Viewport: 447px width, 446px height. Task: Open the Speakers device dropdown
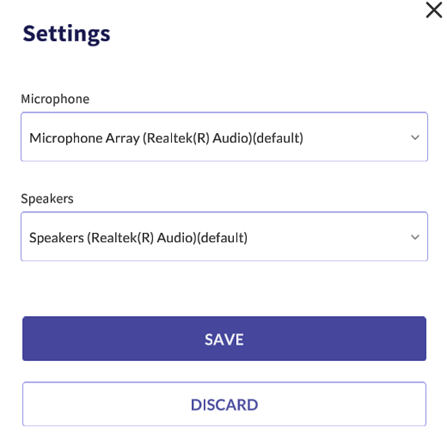[224, 236]
